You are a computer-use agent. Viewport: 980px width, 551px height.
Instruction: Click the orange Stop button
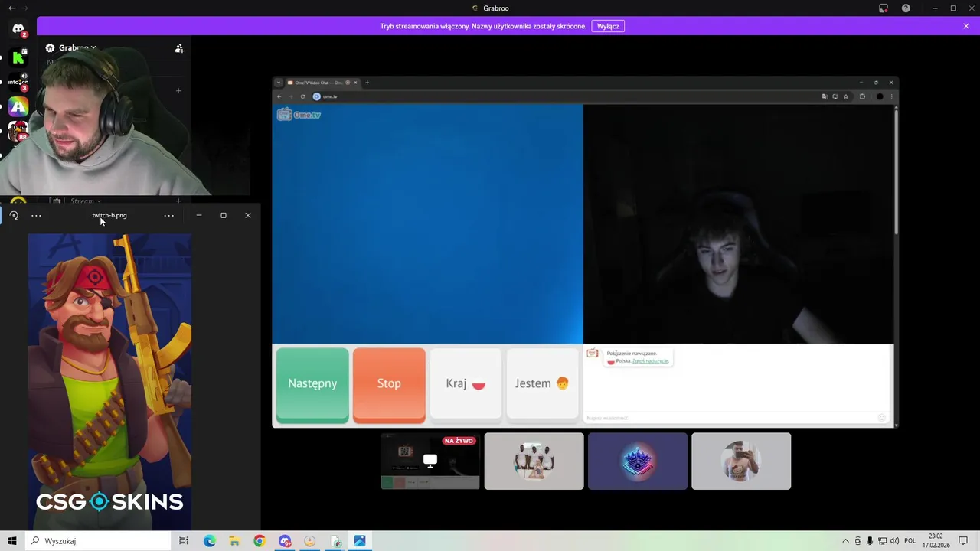[x=389, y=383]
